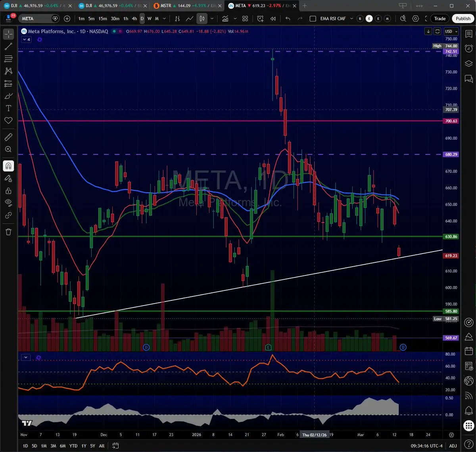The image size is (476, 452).
Task: Click the Publish button
Action: [x=463, y=19]
